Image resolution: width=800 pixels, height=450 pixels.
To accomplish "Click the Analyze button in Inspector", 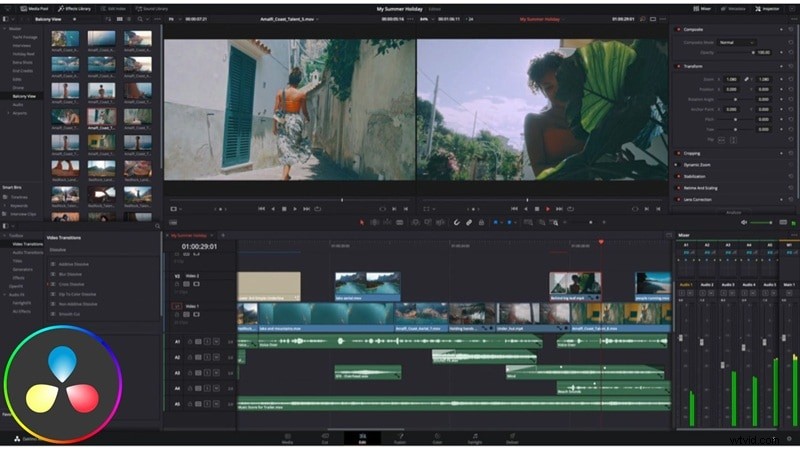I will (733, 212).
